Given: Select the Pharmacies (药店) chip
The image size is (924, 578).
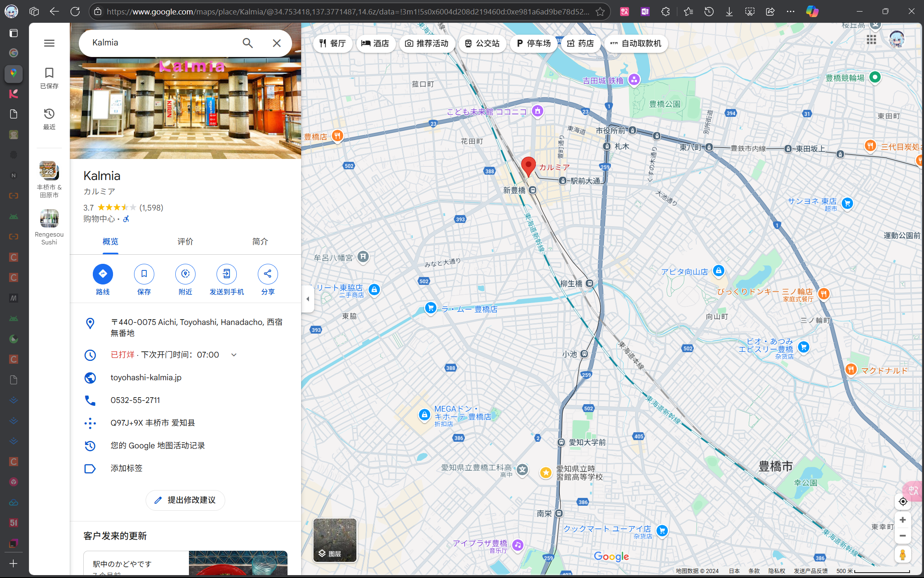Looking at the screenshot, I should [580, 43].
